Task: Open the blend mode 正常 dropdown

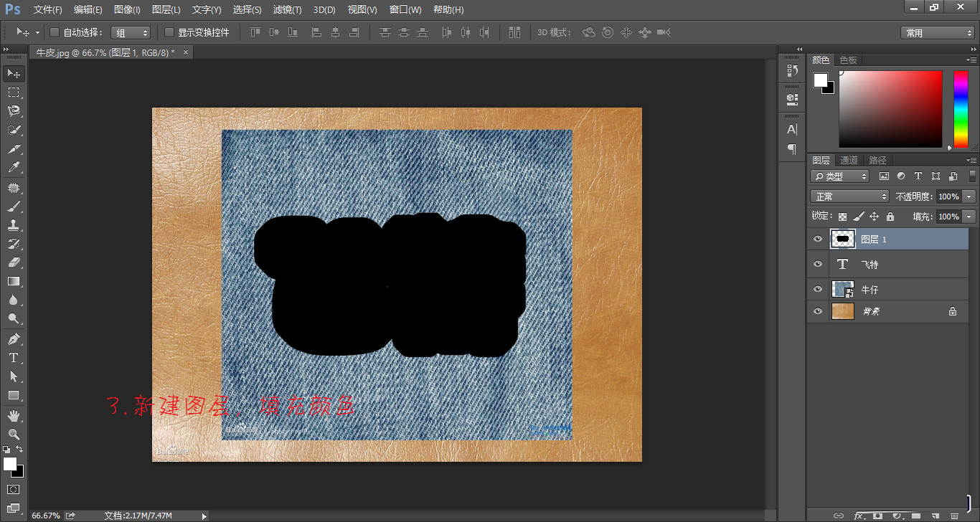Action: click(850, 196)
